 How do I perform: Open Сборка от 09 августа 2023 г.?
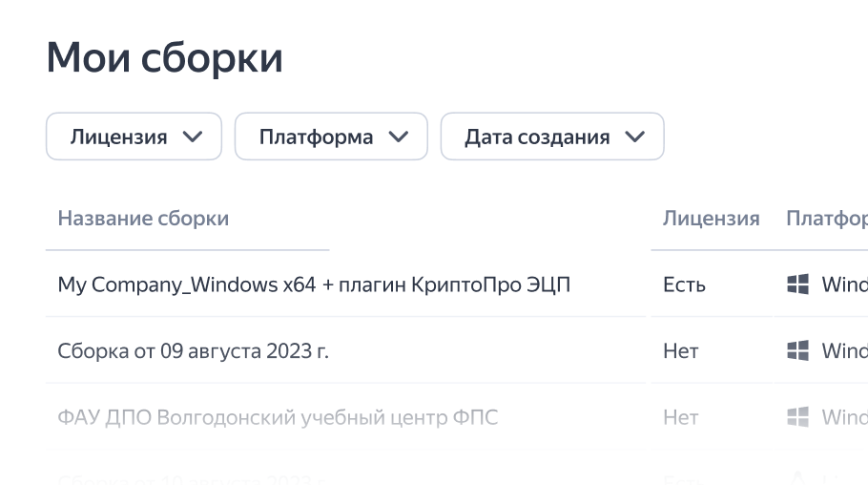pyautogui.click(x=193, y=351)
